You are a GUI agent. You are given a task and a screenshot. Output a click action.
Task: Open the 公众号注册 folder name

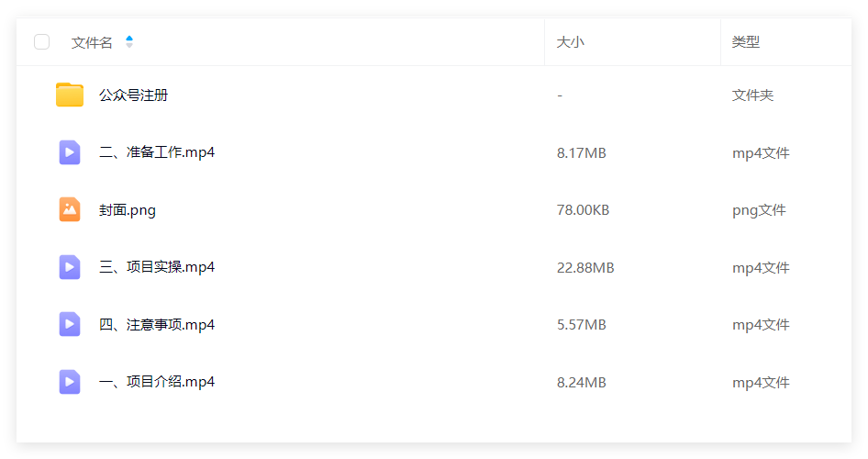133,95
